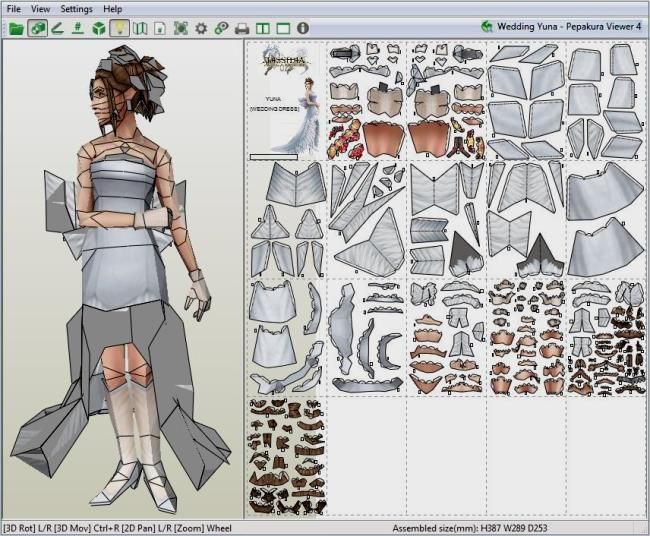Open the info (i) about icon
The height and width of the screenshot is (536, 650).
[x=303, y=28]
